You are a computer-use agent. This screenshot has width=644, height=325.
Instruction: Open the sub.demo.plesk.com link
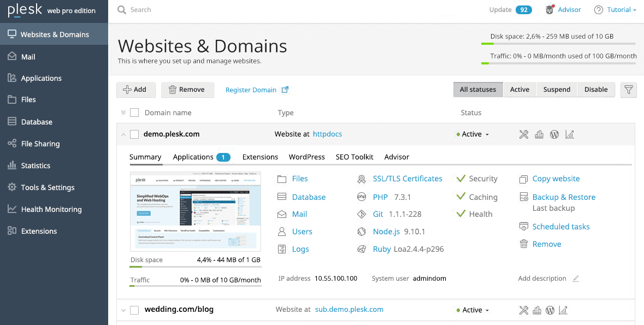click(349, 309)
